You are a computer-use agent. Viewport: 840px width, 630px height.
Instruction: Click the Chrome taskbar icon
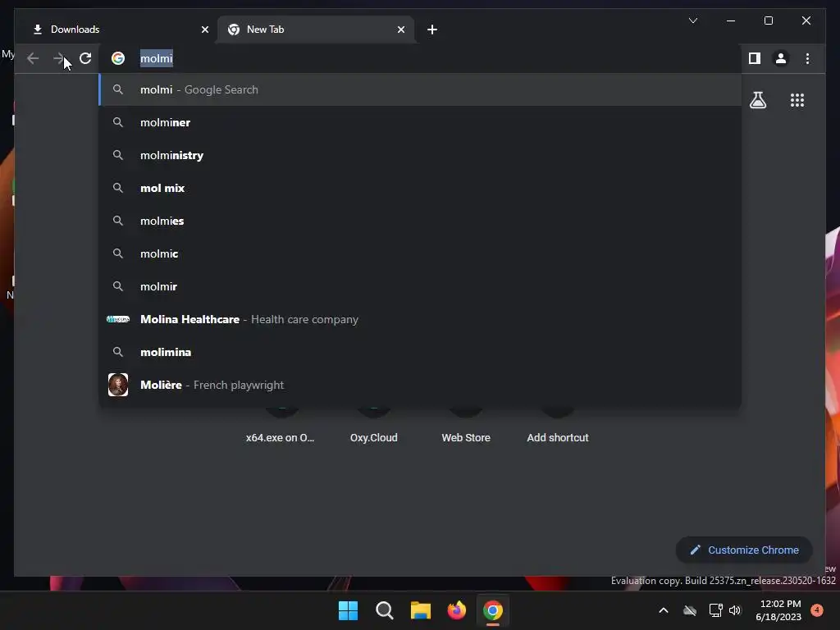[x=493, y=610]
